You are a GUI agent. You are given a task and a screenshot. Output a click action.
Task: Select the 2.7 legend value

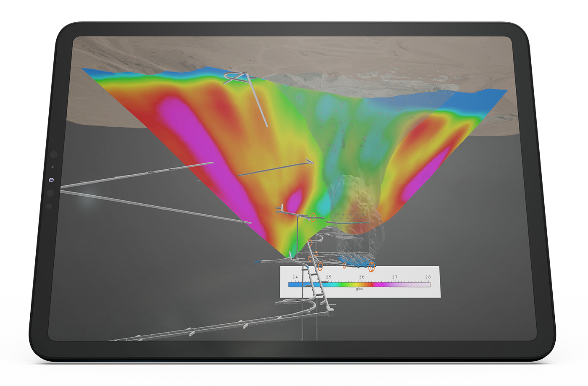(394, 277)
